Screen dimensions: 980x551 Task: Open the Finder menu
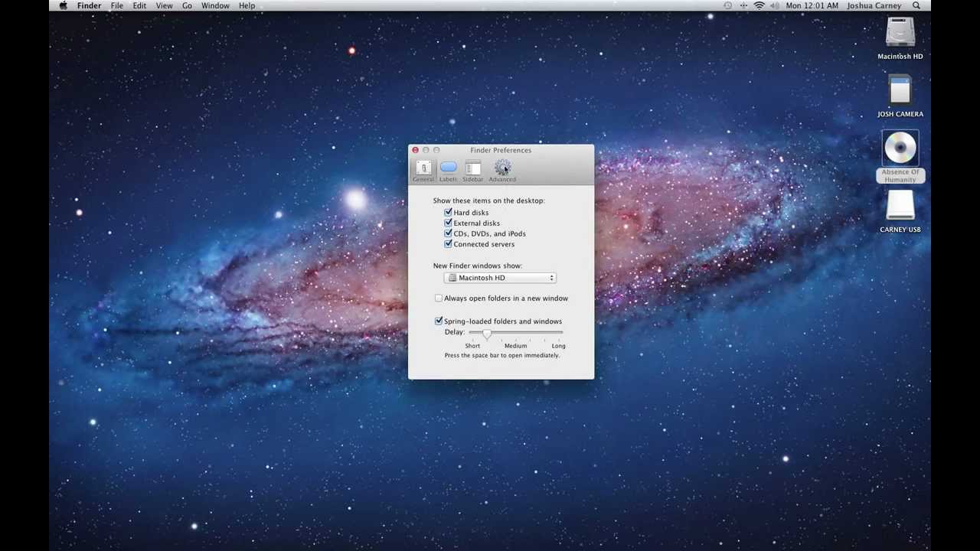point(89,5)
